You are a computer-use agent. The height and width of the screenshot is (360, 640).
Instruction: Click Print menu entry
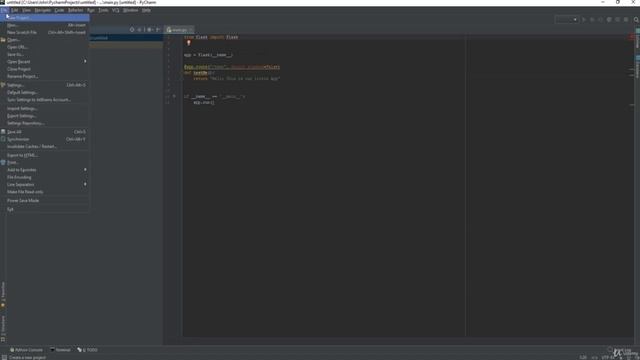click(x=44, y=162)
